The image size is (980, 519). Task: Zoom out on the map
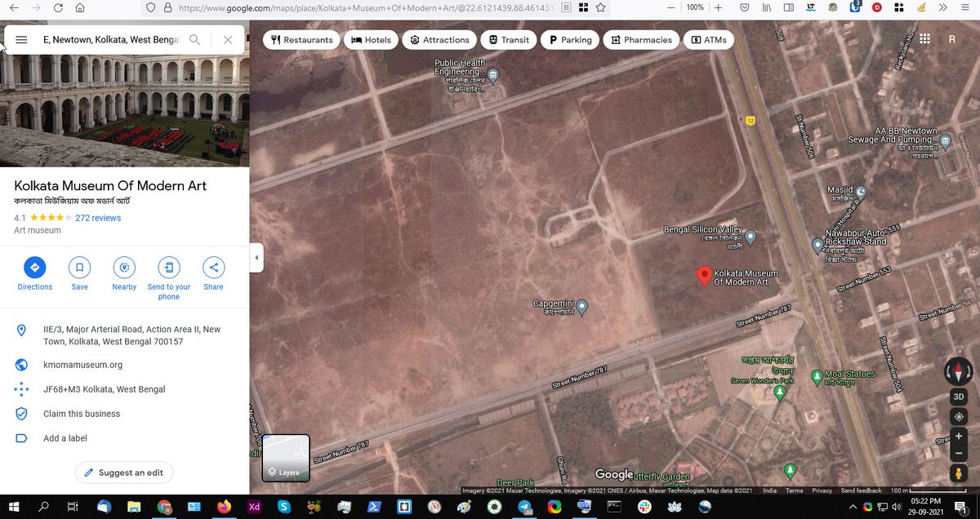[959, 454]
